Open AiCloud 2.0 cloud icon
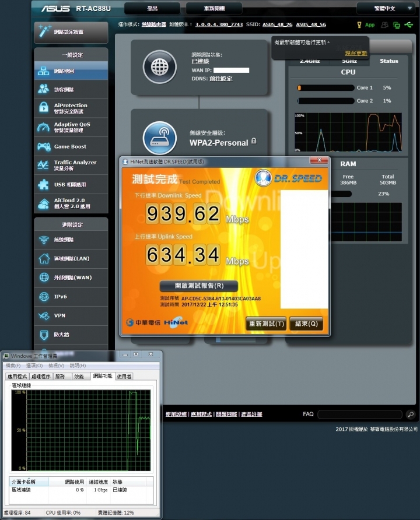 [x=44, y=203]
